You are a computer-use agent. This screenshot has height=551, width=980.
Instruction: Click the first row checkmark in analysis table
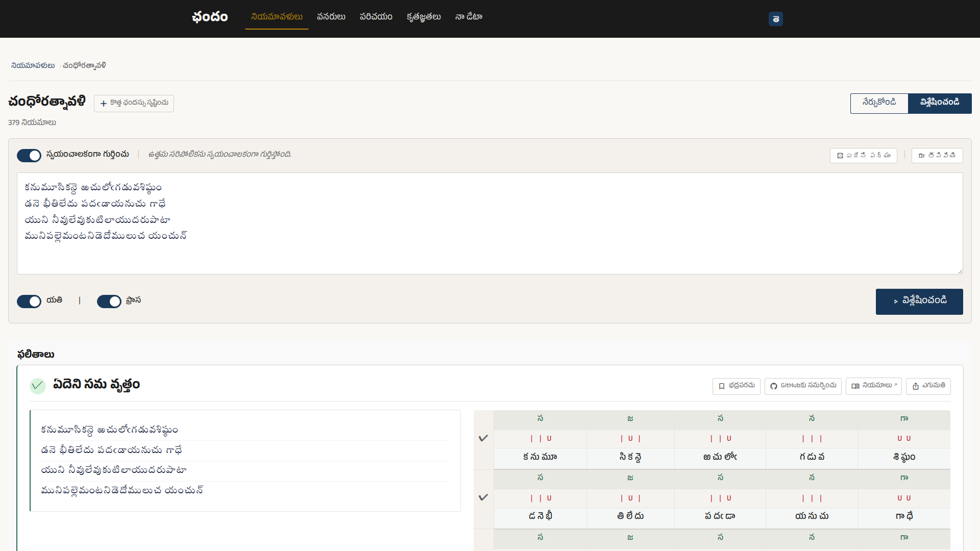(483, 438)
